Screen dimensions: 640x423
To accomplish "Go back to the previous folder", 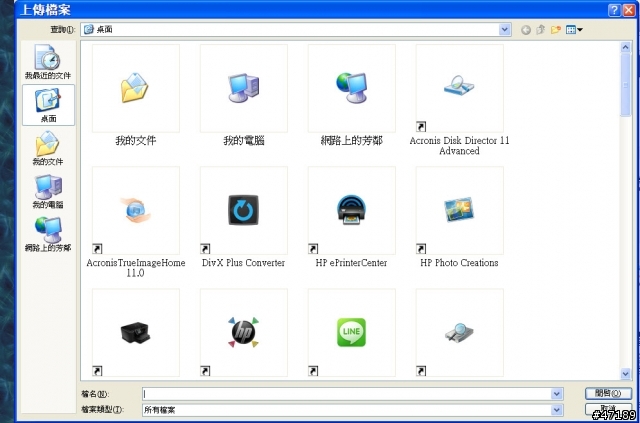I will point(526,30).
